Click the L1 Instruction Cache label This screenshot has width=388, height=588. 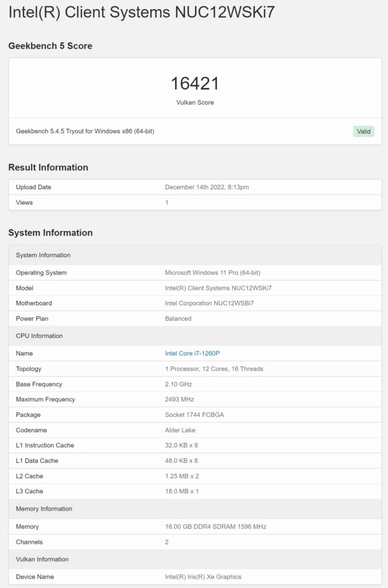click(x=45, y=446)
